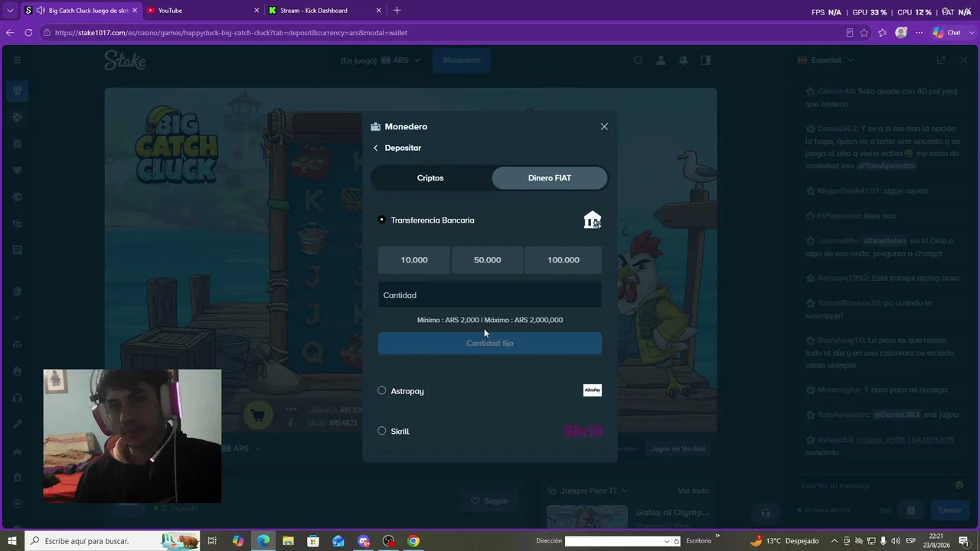The height and width of the screenshot is (551, 980).
Task: Select Transferencia Bancaria radio option
Action: (x=382, y=220)
